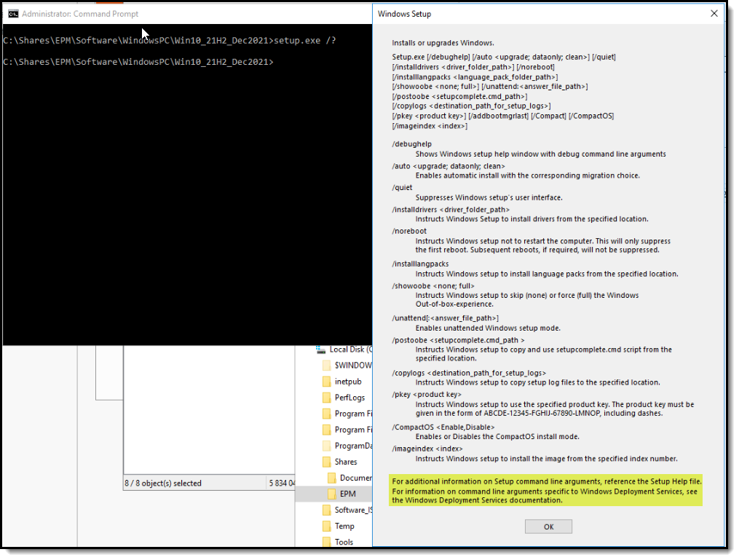The width and height of the screenshot is (739, 560).
Task: Click the $WINDOWS folder icon
Action: (325, 365)
